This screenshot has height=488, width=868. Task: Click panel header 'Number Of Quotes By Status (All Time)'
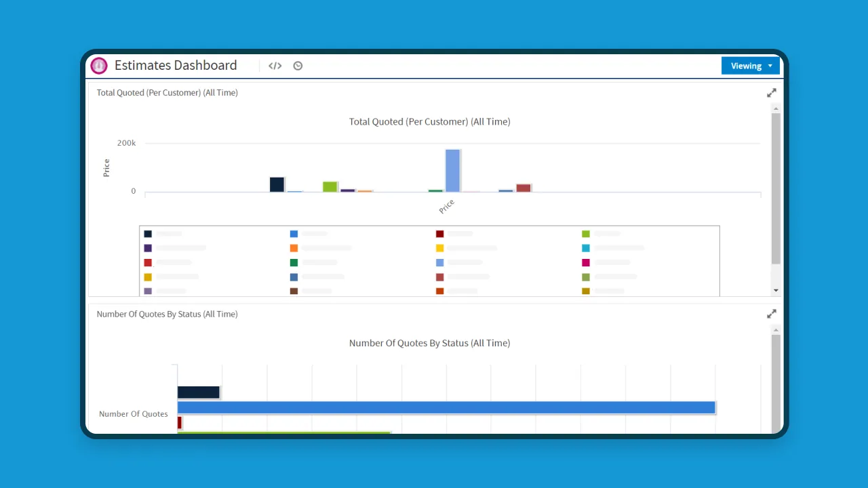point(167,314)
